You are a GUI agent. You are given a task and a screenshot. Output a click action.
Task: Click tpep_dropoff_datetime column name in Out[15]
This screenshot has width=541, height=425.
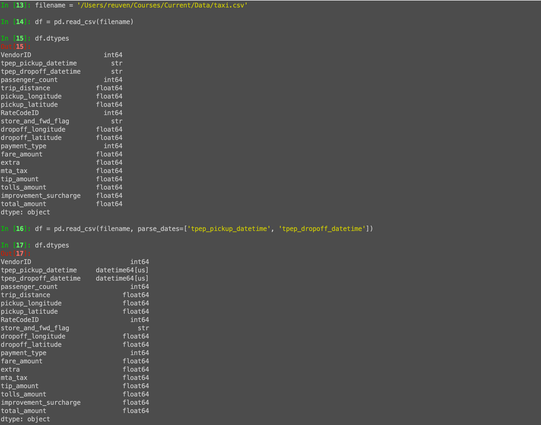[x=41, y=71]
